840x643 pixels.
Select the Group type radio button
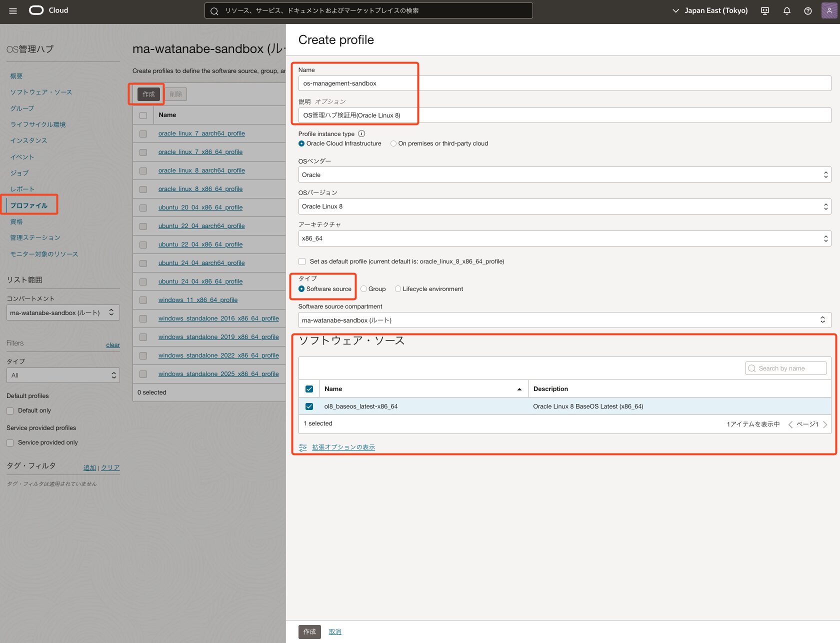[364, 289]
